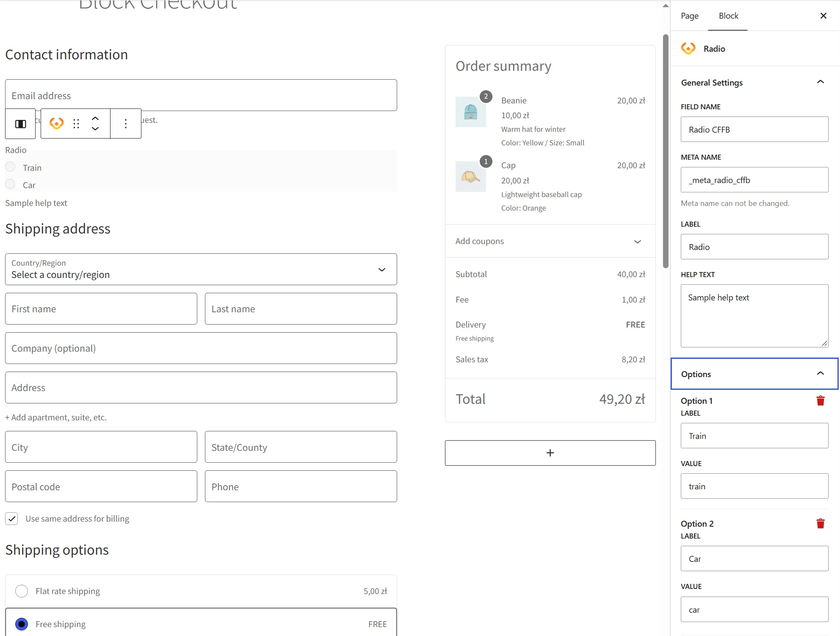Click the Company (optional) field
This screenshot has height=636, width=840.
(x=201, y=348)
